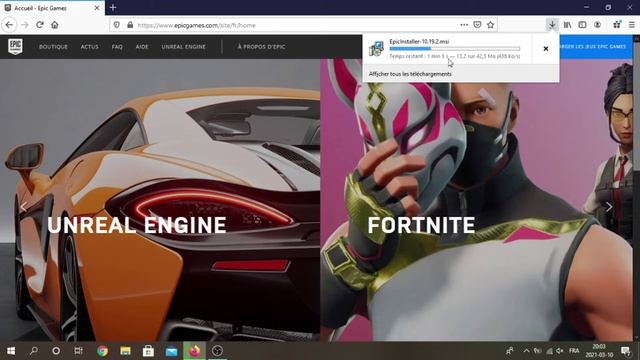Go to next carousel slide arrow

pos(609,207)
